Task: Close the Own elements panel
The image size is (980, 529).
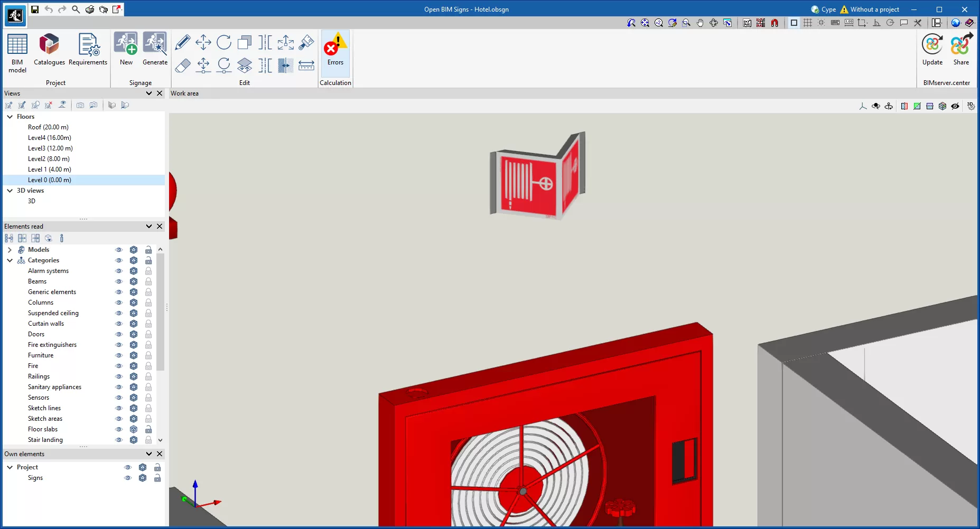Action: click(x=160, y=454)
